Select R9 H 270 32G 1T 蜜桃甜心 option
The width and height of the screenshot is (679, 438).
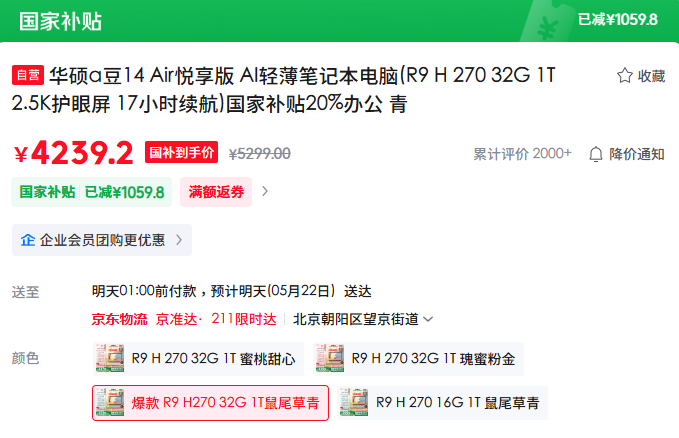tap(198, 359)
